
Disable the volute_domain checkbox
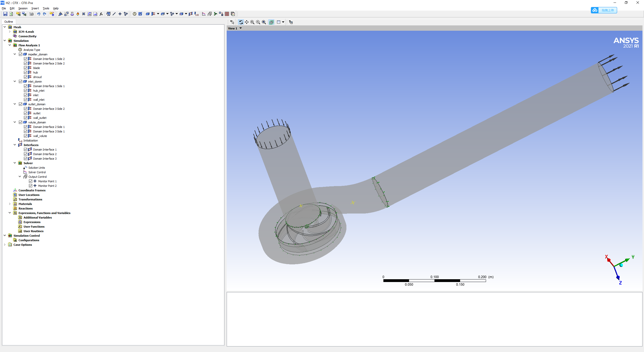coord(21,122)
